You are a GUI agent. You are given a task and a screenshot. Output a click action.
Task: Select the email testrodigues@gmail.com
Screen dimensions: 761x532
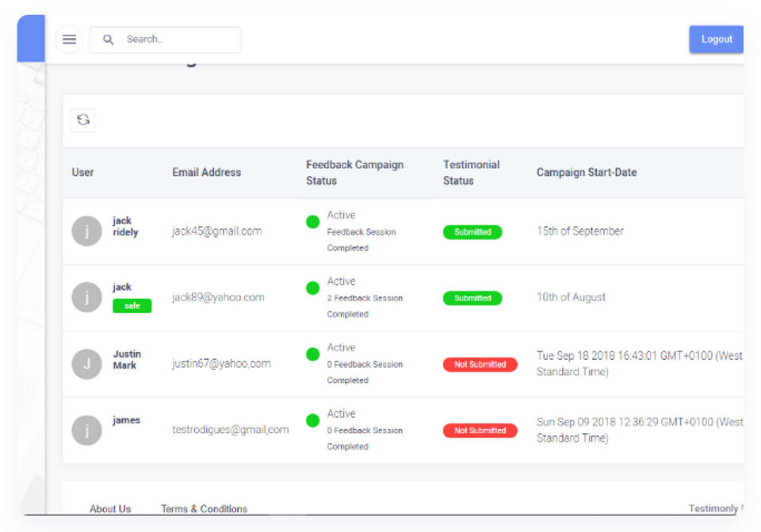click(231, 430)
